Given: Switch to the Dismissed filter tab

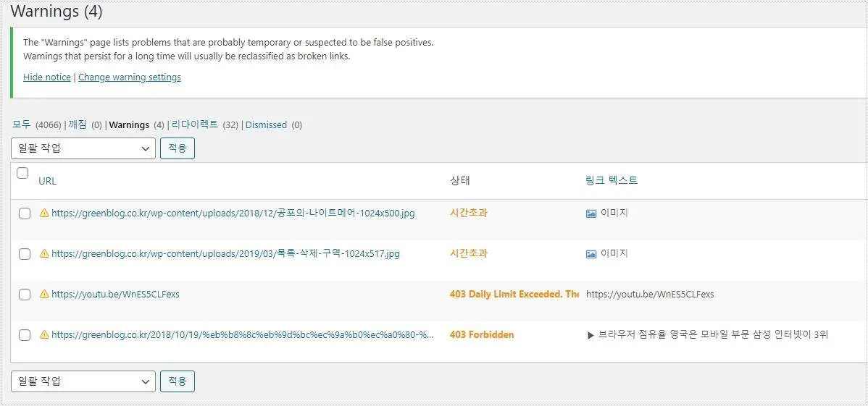Looking at the screenshot, I should click(266, 125).
